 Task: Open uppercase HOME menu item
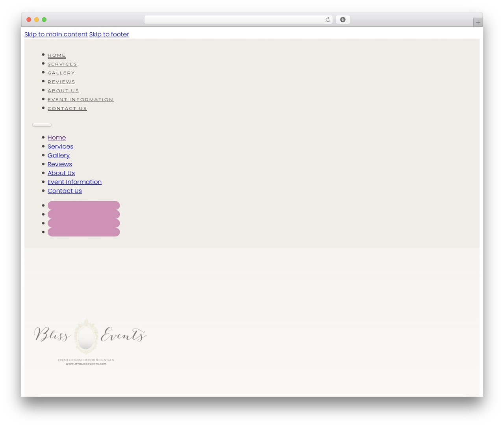(x=57, y=55)
